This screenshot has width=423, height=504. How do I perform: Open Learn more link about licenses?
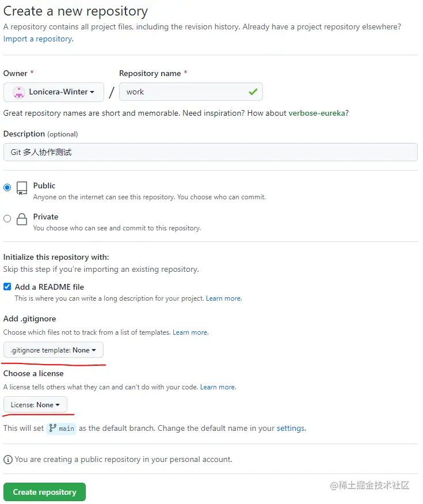pyautogui.click(x=218, y=387)
